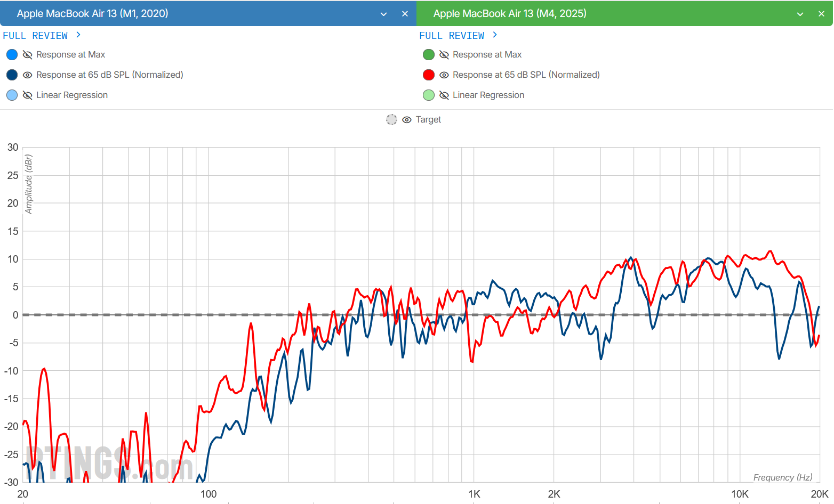Viewport: 834px width, 504px height.
Task: Hide the Target line using its eye icon
Action: [x=407, y=120]
